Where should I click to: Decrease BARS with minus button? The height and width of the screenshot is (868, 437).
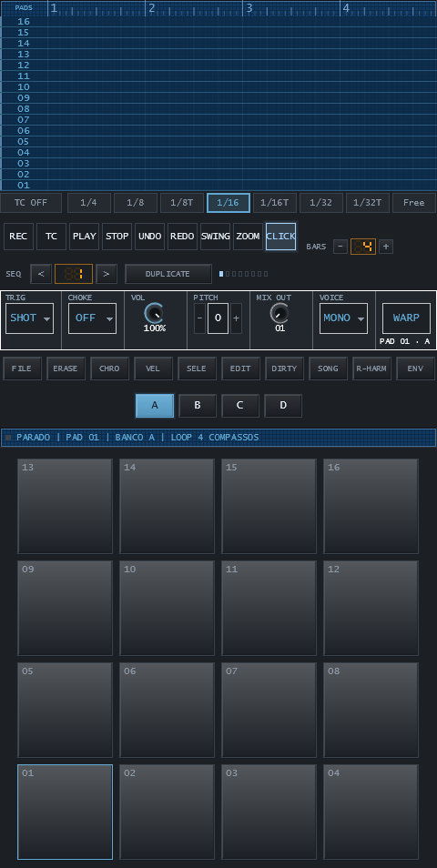[340, 247]
